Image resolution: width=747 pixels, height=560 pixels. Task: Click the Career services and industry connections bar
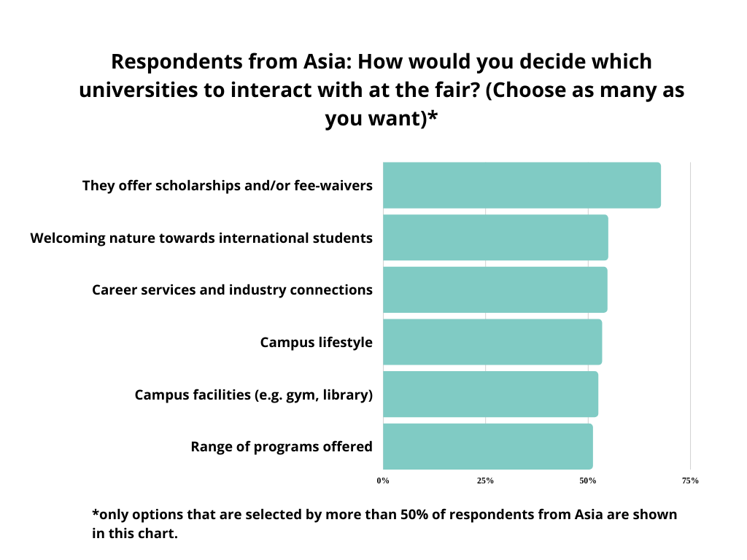[495, 289]
